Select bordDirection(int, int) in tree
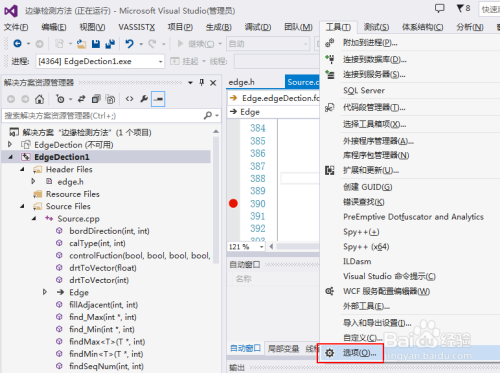 tap(109, 231)
